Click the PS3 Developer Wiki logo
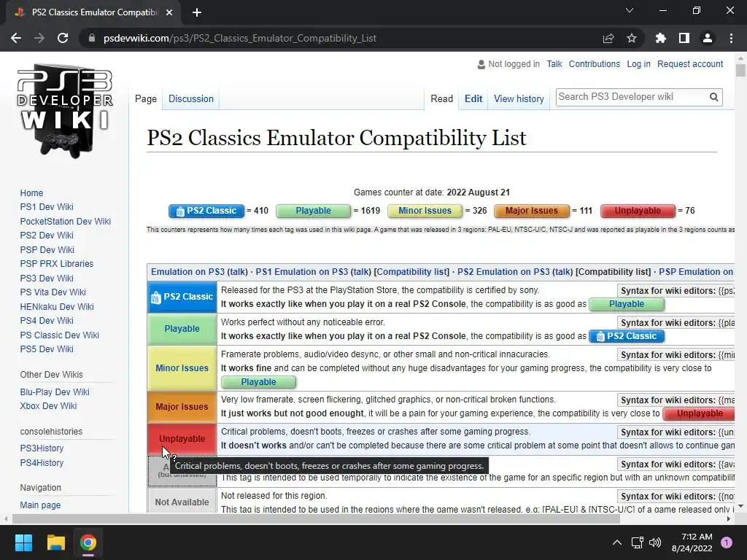The image size is (747, 560). tap(65, 111)
